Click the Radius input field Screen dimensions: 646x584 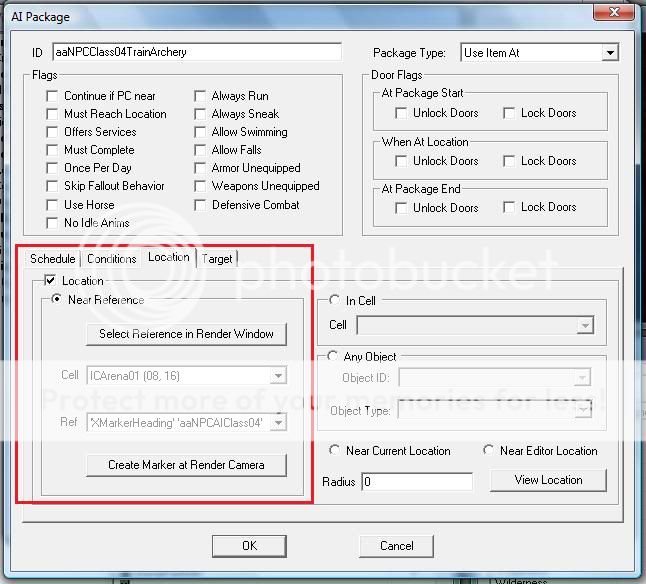pos(420,482)
